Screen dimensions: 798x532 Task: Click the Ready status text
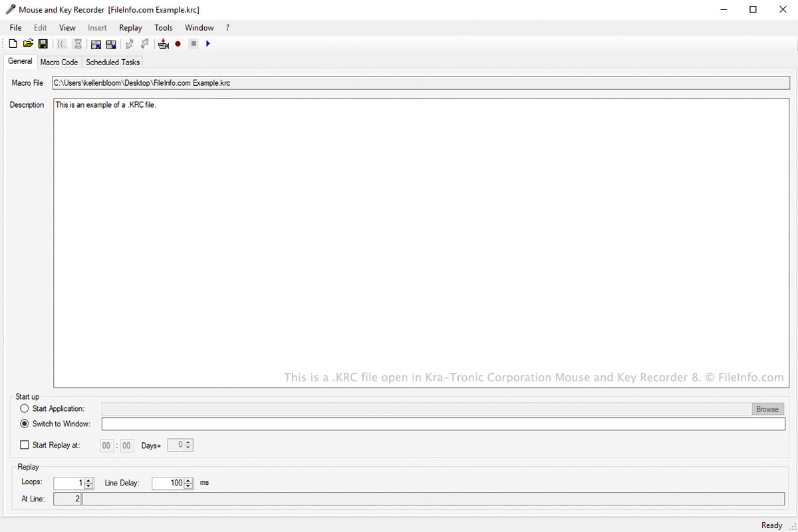click(x=771, y=525)
